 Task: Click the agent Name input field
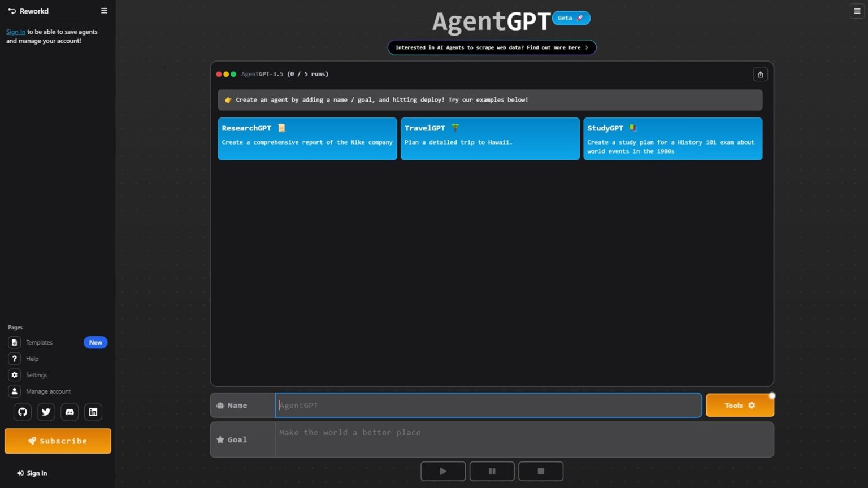tap(488, 405)
